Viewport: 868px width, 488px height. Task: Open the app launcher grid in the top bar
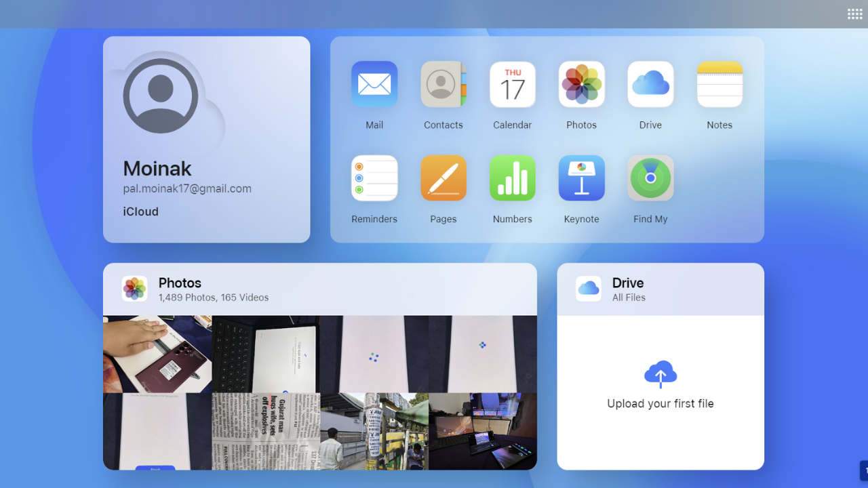click(x=854, y=13)
